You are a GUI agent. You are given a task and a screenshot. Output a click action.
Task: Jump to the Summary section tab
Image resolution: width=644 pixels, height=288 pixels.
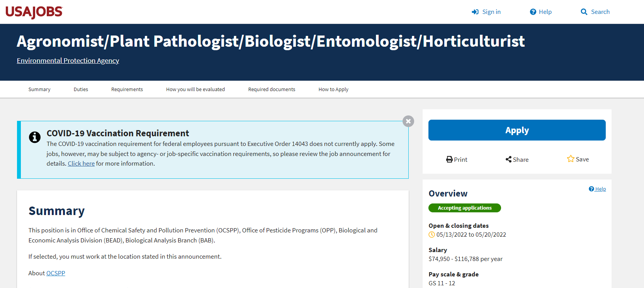click(x=39, y=90)
